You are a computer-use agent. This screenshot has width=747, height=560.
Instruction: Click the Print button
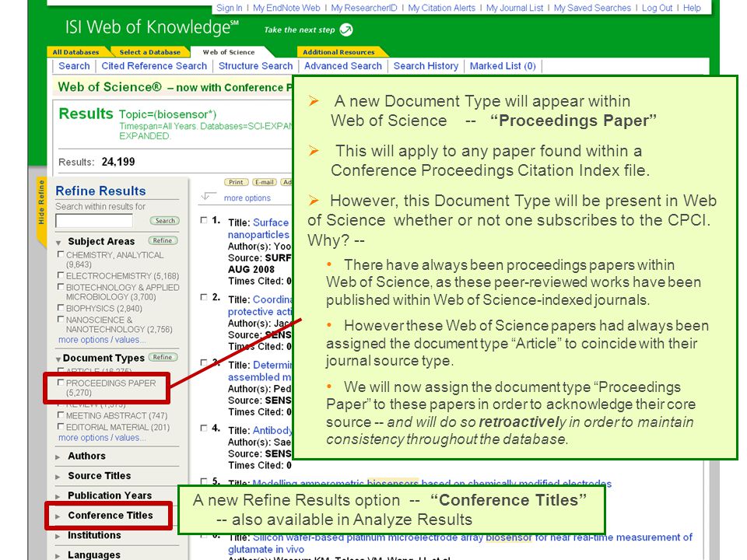pos(236,182)
